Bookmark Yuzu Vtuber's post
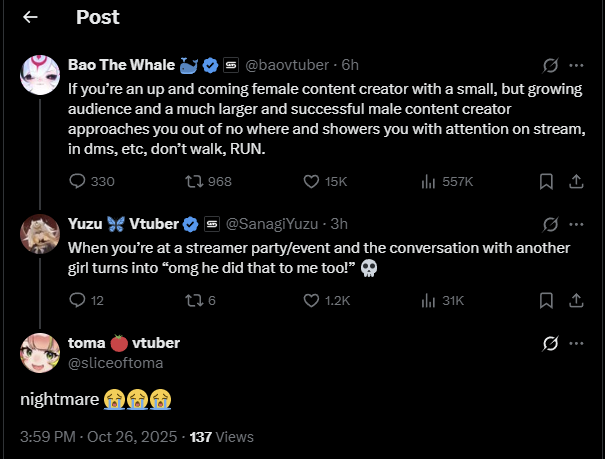The image size is (605, 459). (546, 300)
